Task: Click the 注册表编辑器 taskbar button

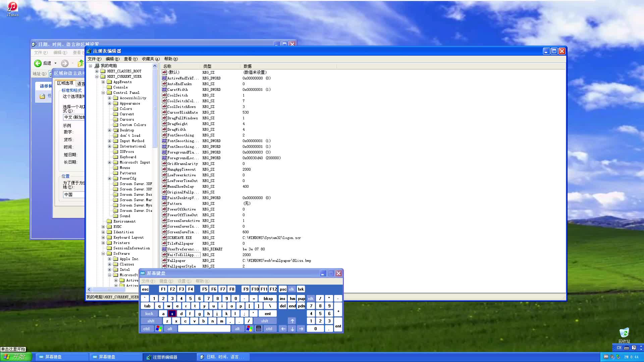Action: click(170, 357)
